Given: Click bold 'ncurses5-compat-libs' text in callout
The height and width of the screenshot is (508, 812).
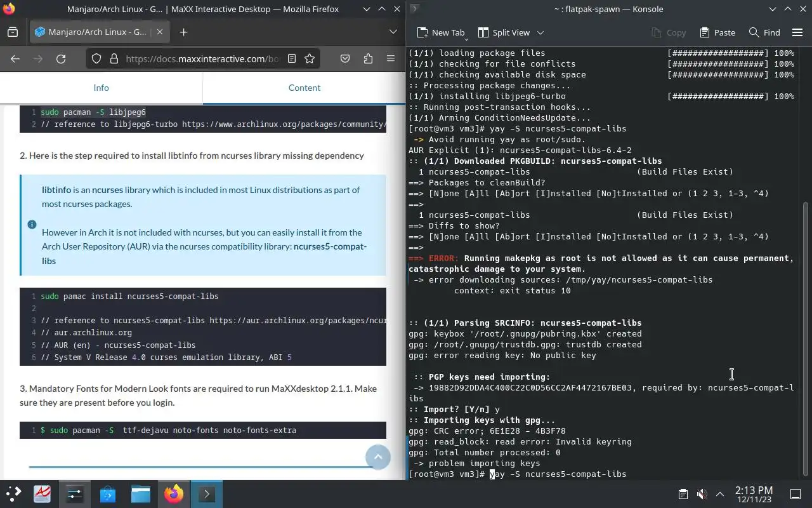Looking at the screenshot, I should (x=204, y=253).
